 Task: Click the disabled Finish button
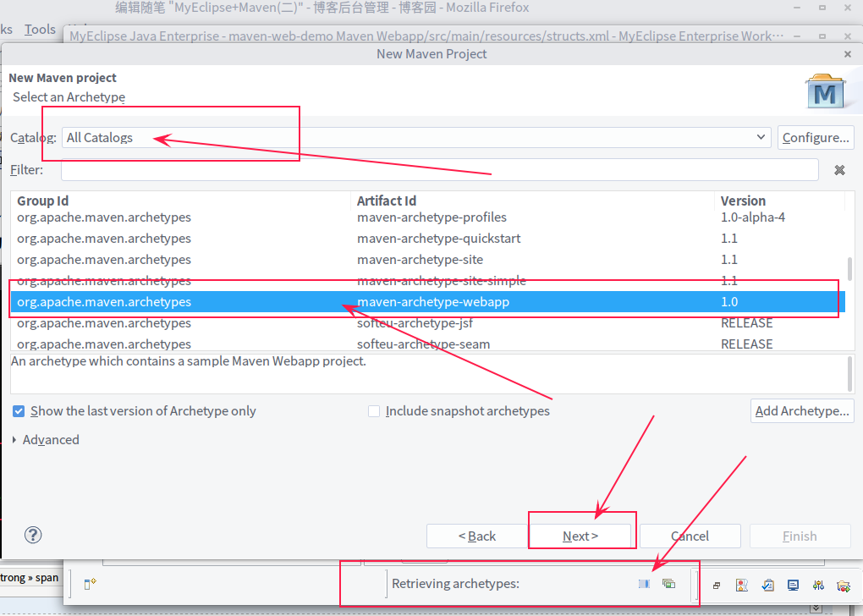(800, 536)
